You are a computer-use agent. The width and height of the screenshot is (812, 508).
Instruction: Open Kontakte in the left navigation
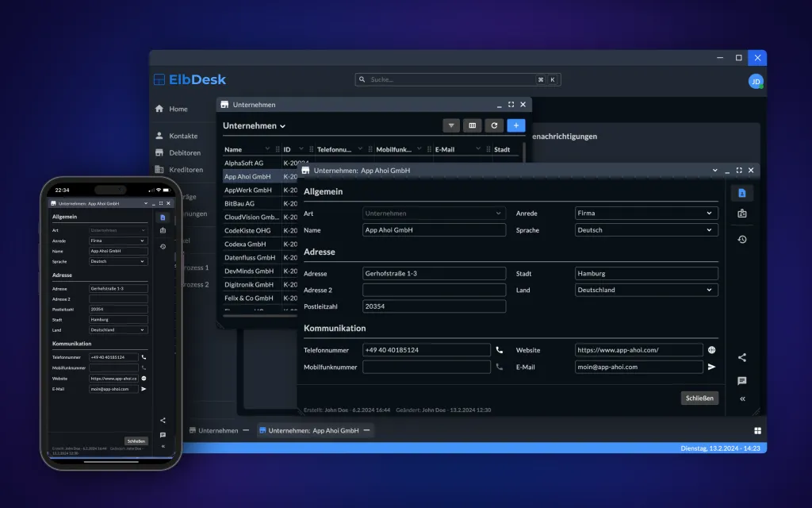176,136
